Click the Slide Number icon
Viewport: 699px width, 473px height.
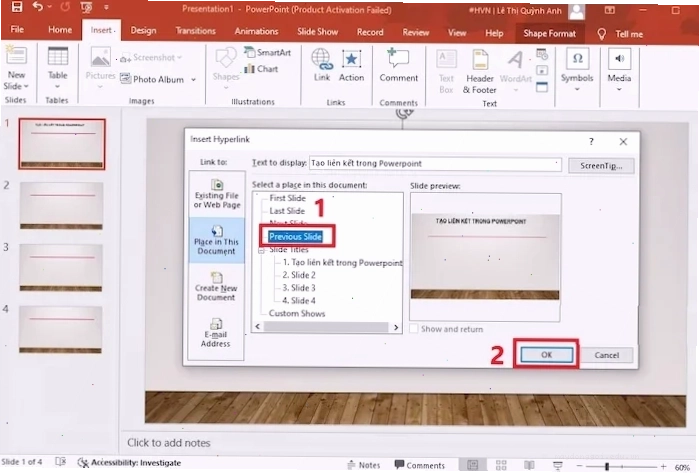[x=542, y=70]
